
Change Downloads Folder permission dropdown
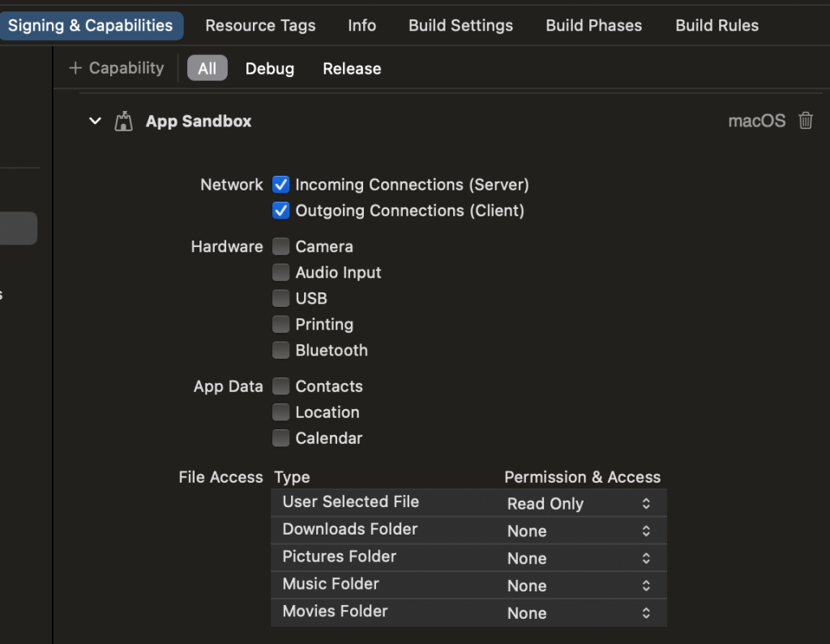579,531
